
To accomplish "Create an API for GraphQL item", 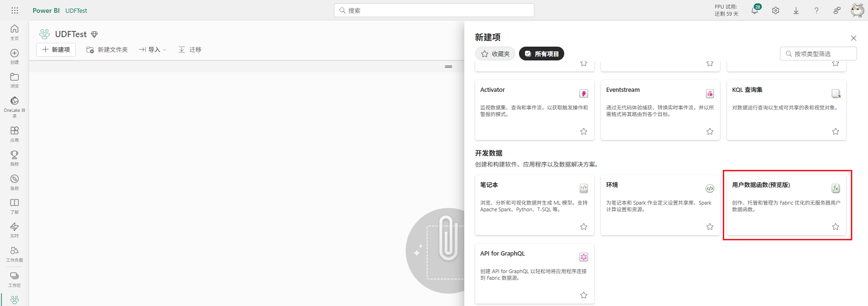I will point(535,274).
